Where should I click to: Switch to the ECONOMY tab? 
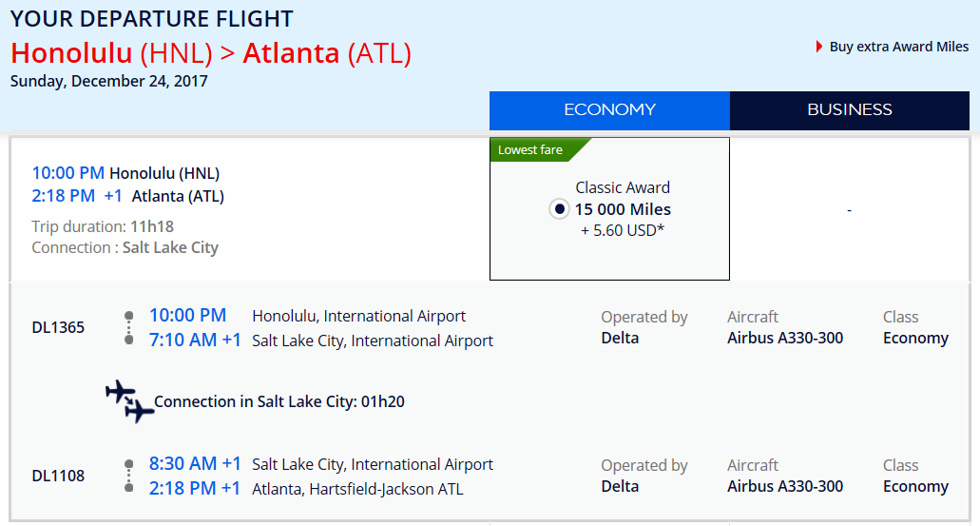point(609,110)
